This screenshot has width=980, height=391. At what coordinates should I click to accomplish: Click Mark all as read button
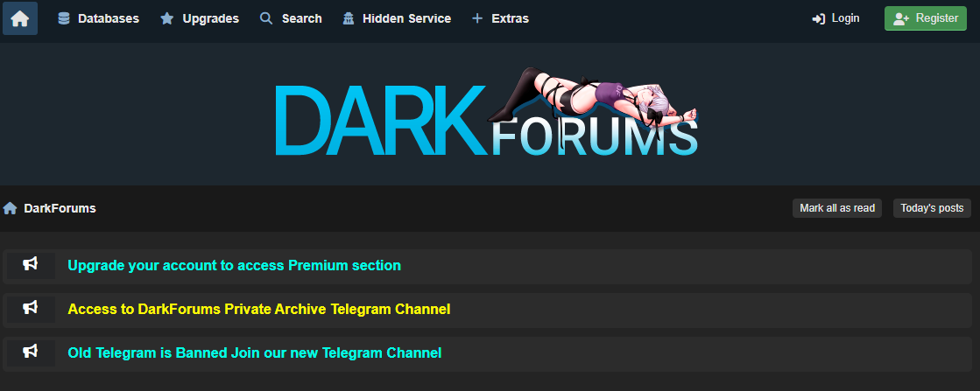(837, 208)
